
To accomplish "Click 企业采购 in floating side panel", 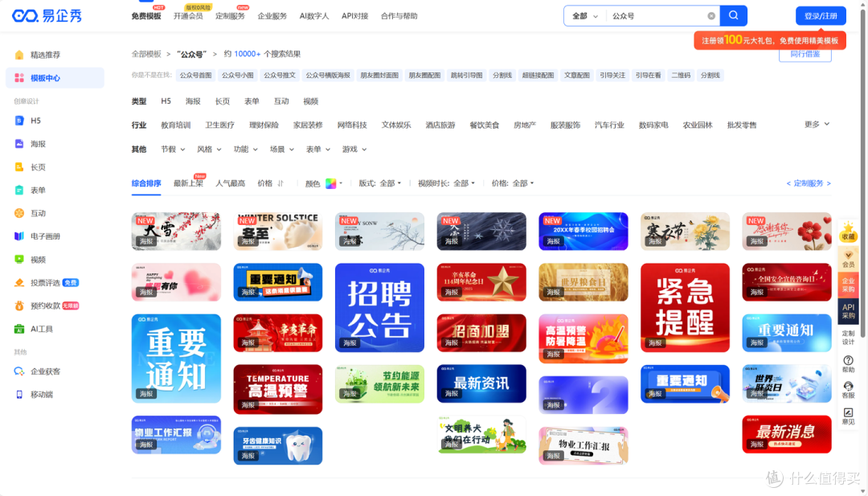I will [x=848, y=285].
